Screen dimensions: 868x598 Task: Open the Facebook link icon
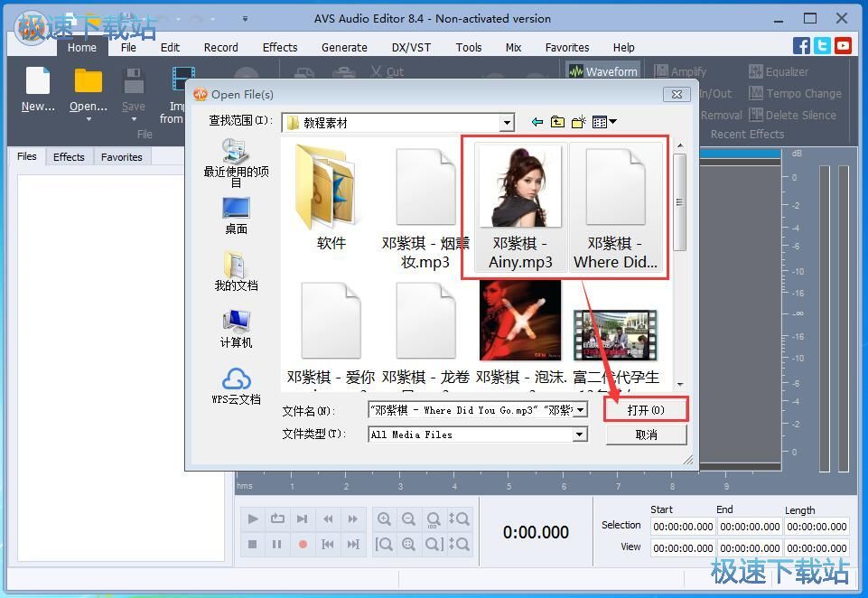click(x=801, y=46)
